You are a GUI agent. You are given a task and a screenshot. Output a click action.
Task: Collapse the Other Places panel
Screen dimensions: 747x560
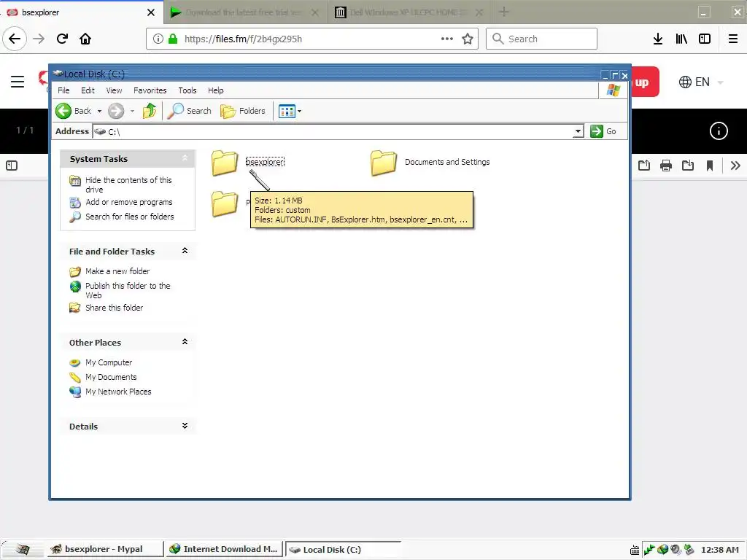point(185,341)
